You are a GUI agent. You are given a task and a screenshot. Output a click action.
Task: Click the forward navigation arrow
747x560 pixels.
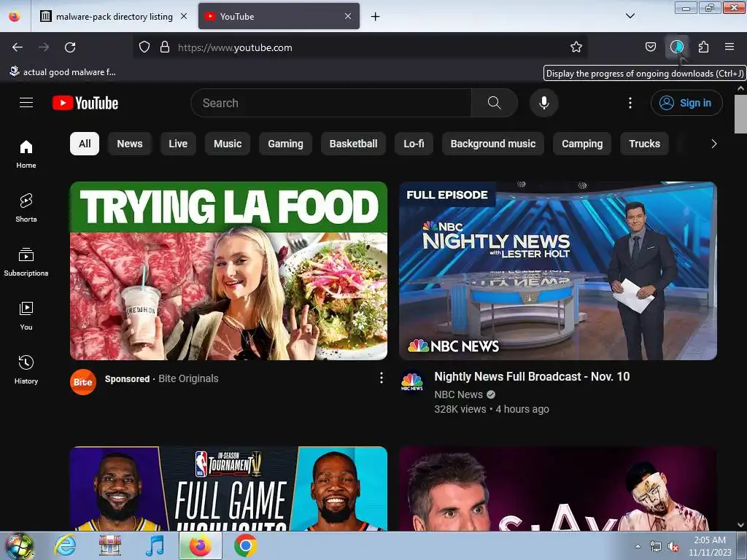tap(44, 47)
